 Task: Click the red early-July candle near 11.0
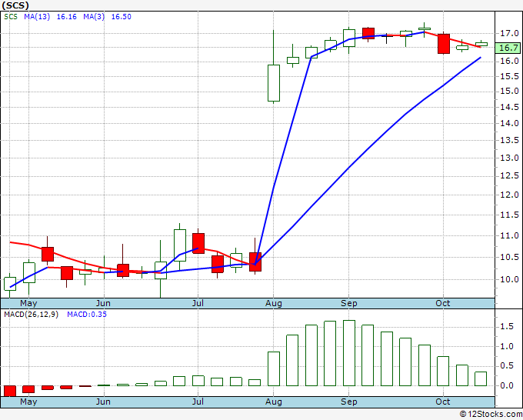coord(198,244)
